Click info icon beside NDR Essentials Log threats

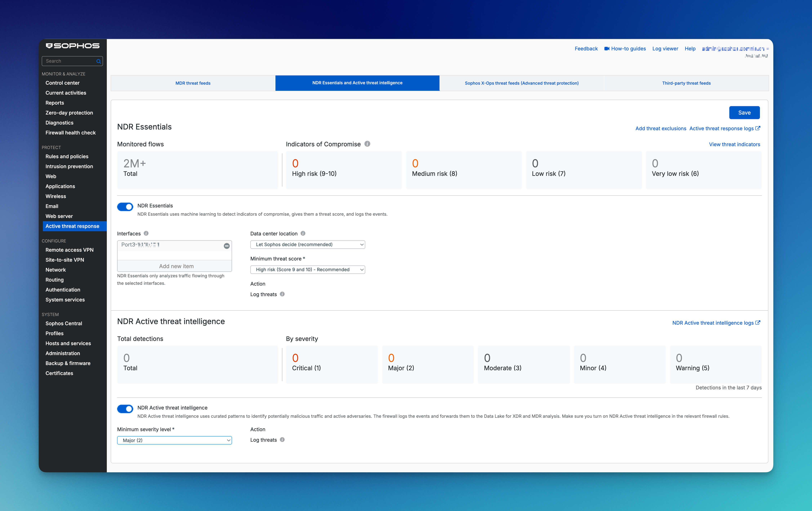pyautogui.click(x=282, y=294)
